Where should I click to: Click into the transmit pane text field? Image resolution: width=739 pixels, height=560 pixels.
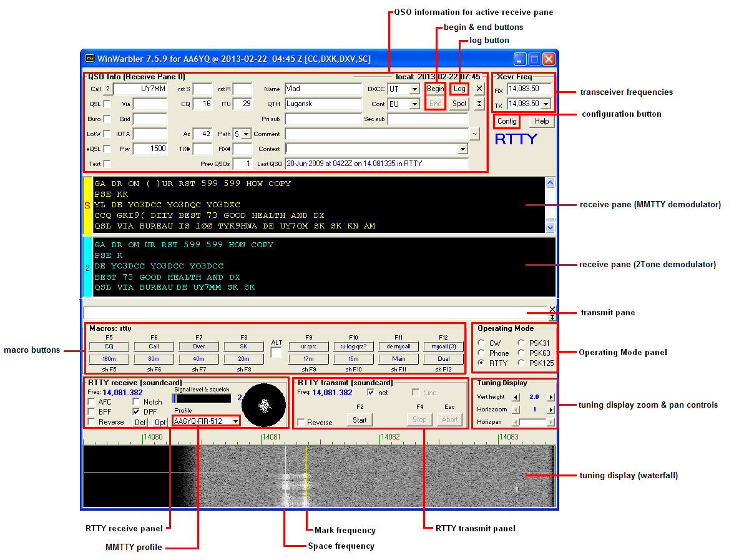[315, 313]
